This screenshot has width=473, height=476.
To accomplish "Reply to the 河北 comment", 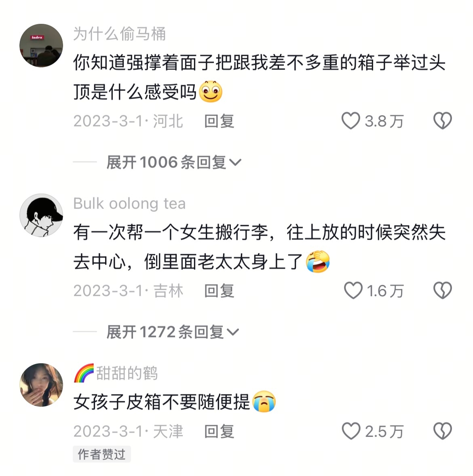I will coord(219,121).
